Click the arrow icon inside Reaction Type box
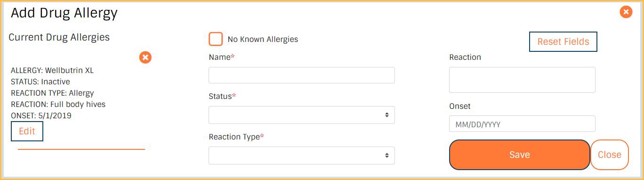The image size is (644, 180). [x=386, y=155]
